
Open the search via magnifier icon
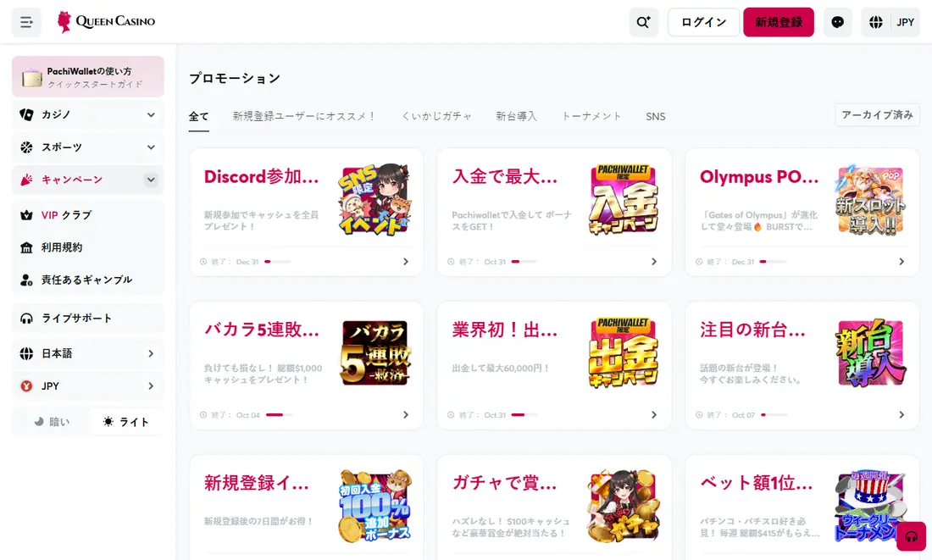[644, 22]
